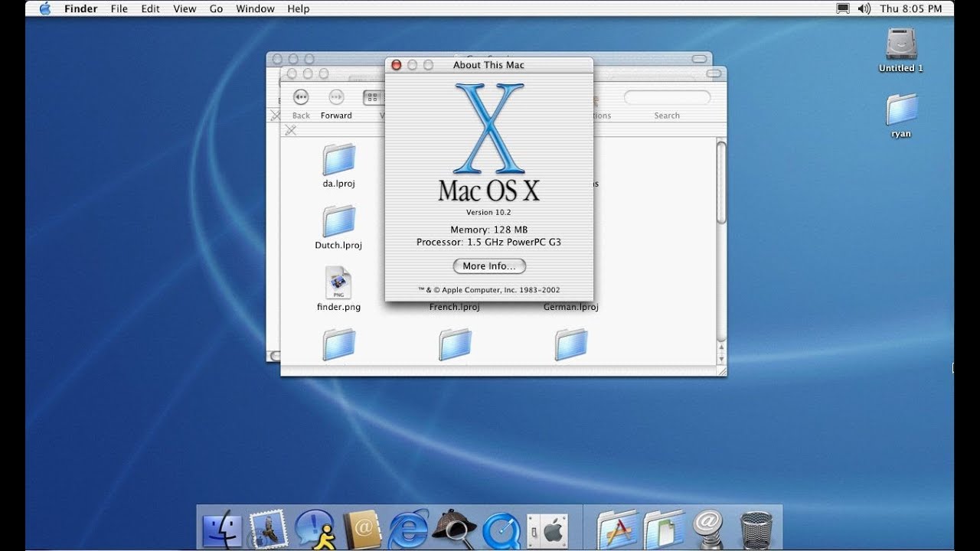Click the scroll up arrow in Finder window
The image size is (980, 551).
click(x=721, y=346)
